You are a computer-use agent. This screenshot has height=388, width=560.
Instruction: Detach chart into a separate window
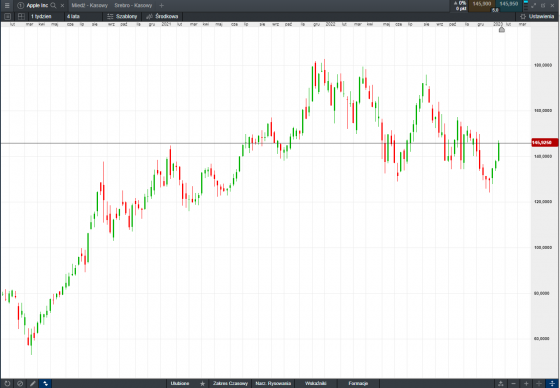tap(543, 5)
